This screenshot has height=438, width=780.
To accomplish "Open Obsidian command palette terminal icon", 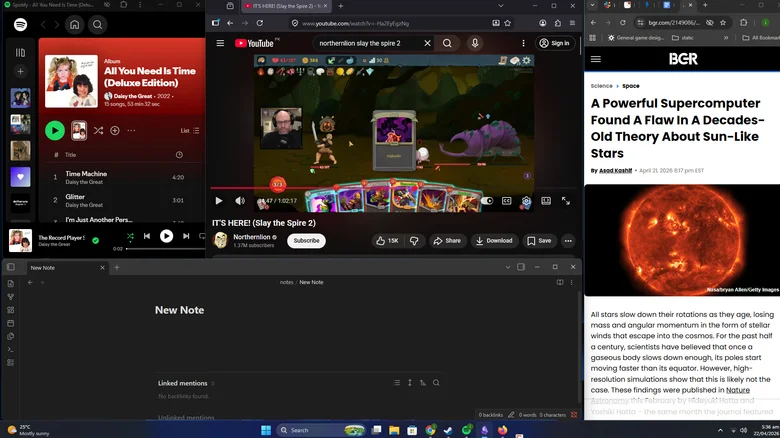I will tap(10, 349).
